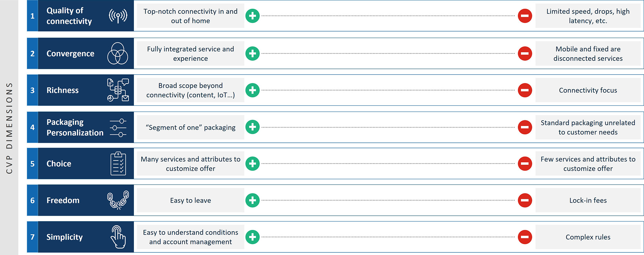Select the Packaging Personalization dimension label
Image resolution: width=644 pixels, height=255 pixels.
coord(75,127)
